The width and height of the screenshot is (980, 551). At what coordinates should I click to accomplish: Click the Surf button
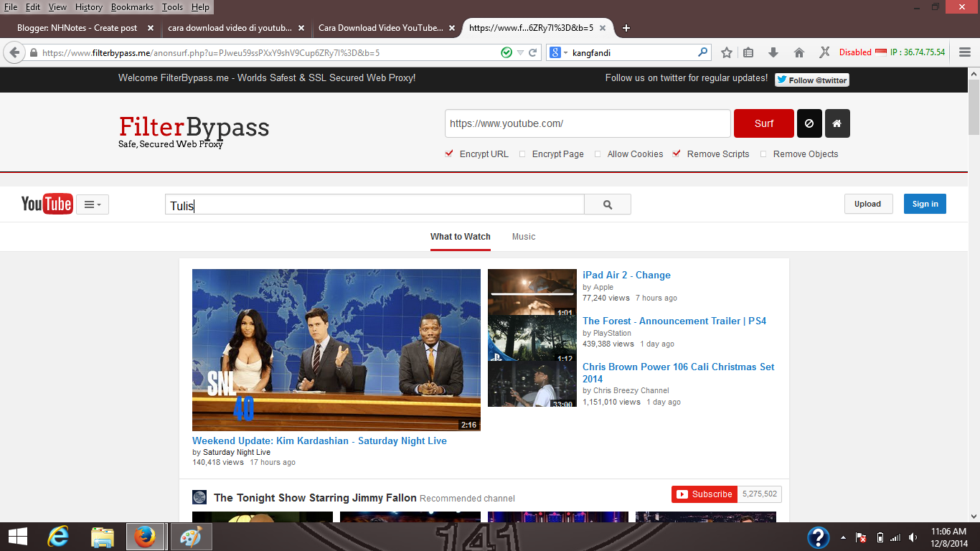[763, 123]
